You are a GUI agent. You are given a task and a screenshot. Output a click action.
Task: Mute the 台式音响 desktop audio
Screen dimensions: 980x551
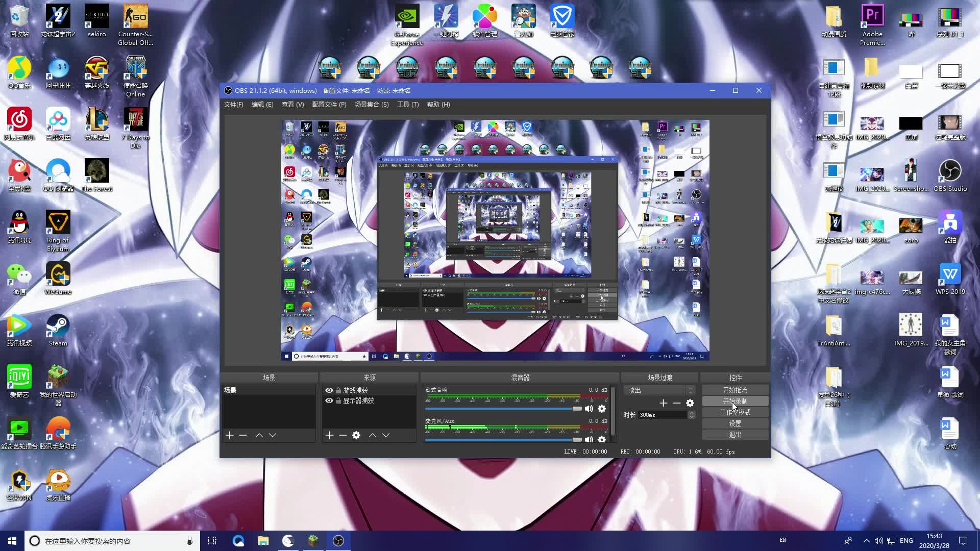pyautogui.click(x=589, y=409)
